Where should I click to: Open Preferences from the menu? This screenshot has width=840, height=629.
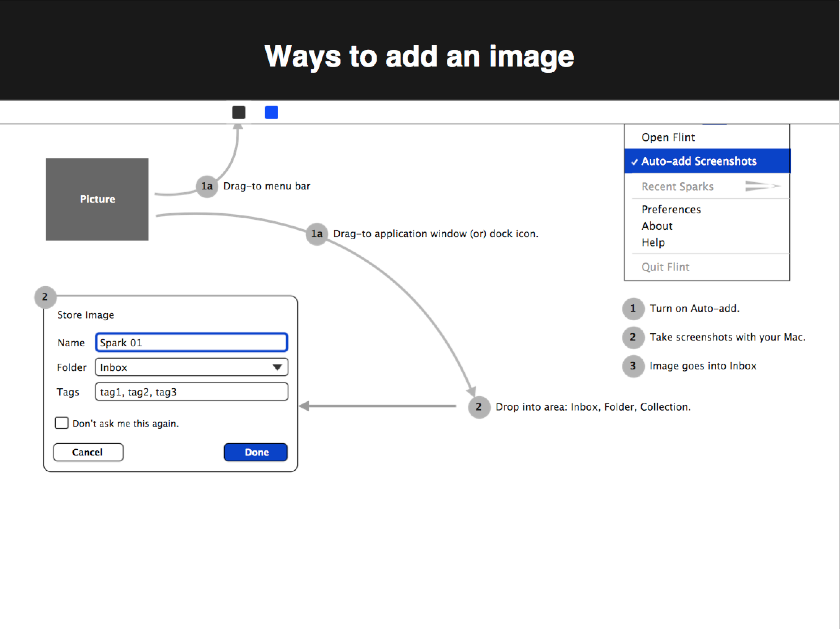pyautogui.click(x=671, y=209)
